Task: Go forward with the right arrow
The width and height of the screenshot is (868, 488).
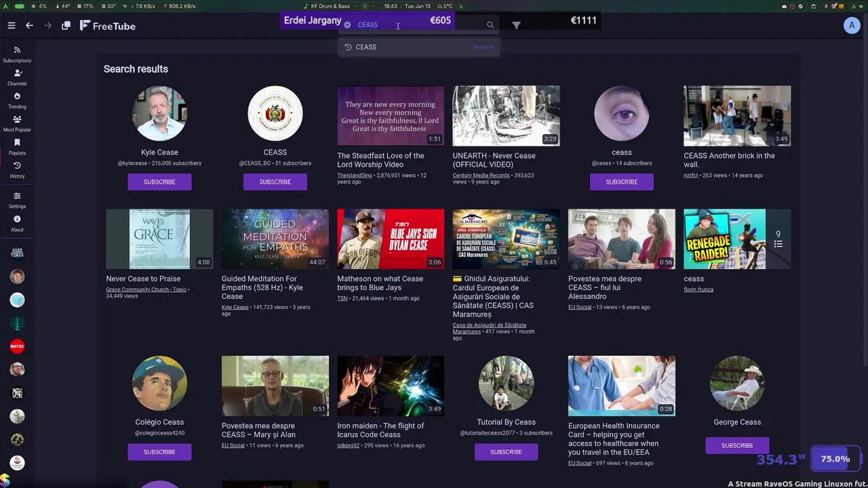Action: 47,26
